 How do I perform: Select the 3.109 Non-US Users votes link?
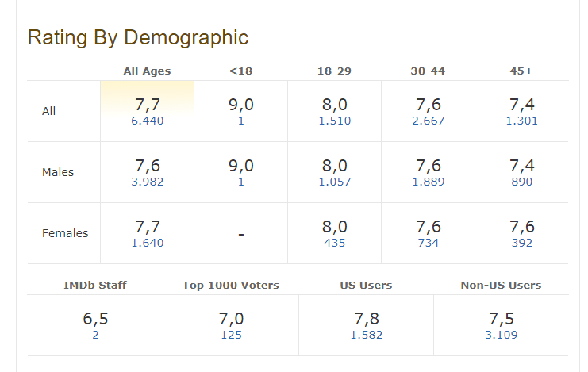(501, 335)
